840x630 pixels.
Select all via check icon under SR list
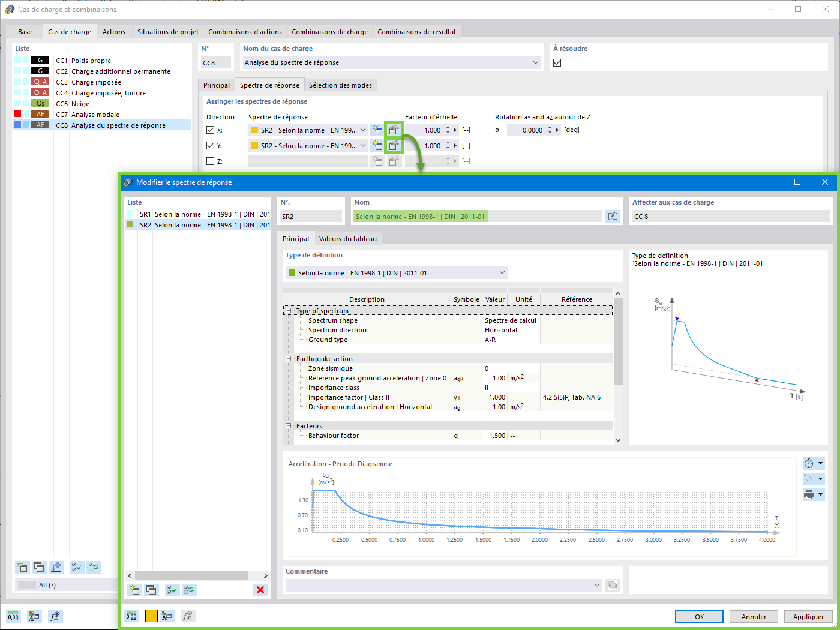pos(172,590)
